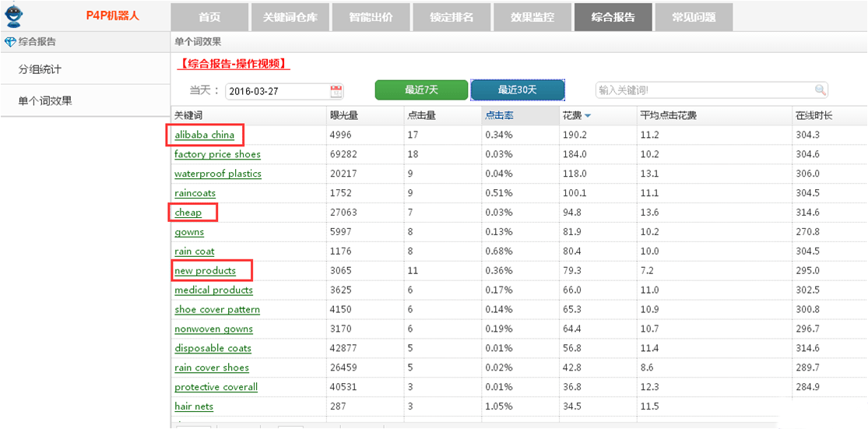Image resolution: width=868 pixels, height=429 pixels.
Task: Switch to the 首页 tab
Action: tap(209, 16)
